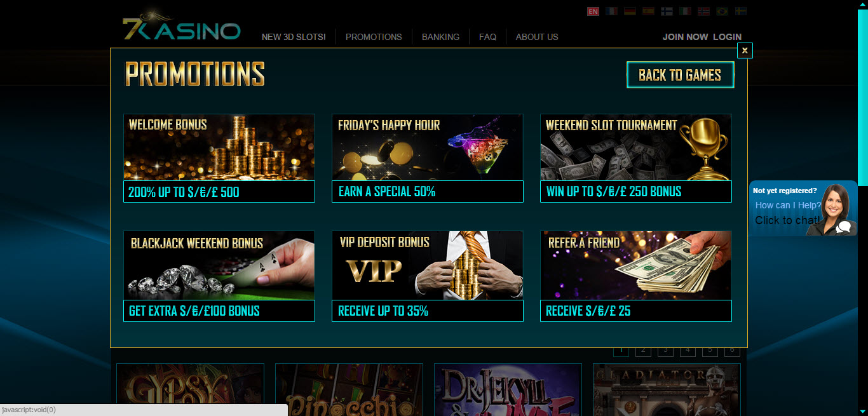Open the Banking menu item
This screenshot has width=868, height=416.
pos(440,37)
